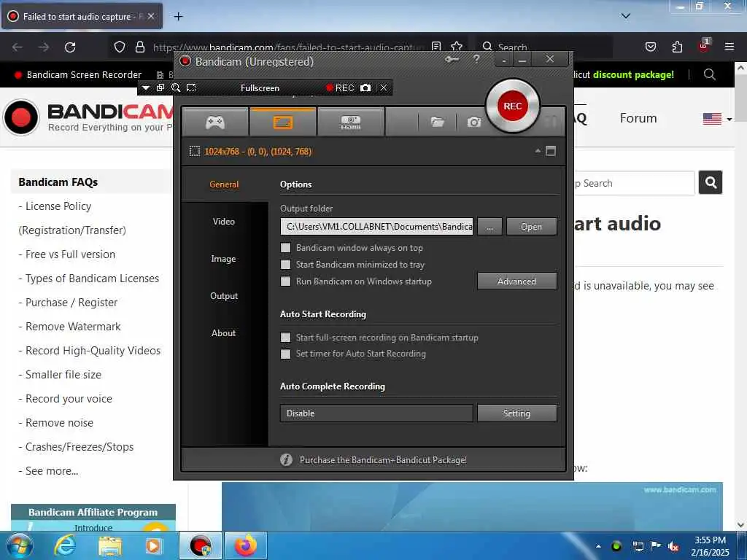Collapse panel with the up arrow beside 1024x768 row
Viewport: 747px width, 560px height.
[538, 150]
